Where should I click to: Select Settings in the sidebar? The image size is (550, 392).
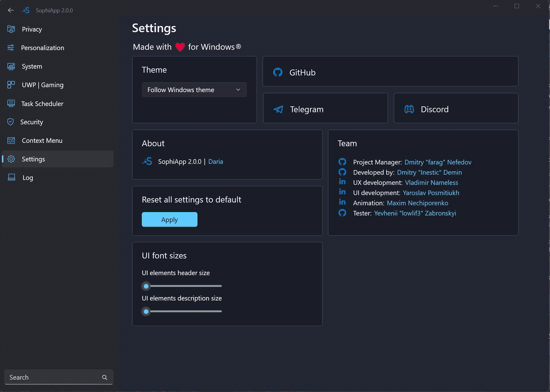click(33, 159)
